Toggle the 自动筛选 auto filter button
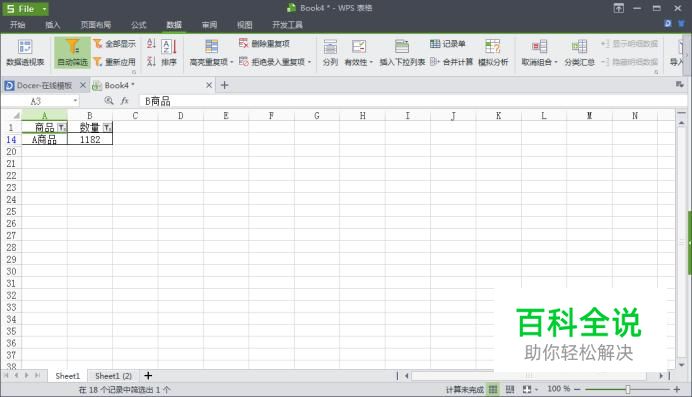Viewport: 692px width, 397px height. 72,53
